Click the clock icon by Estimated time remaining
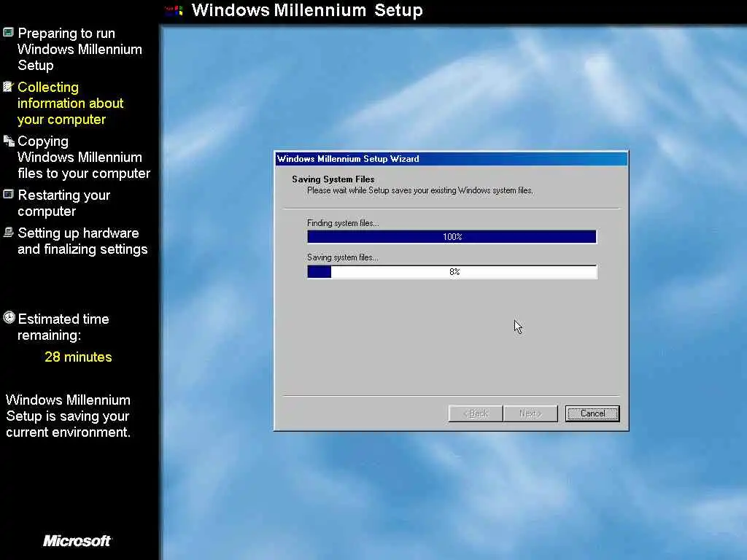The width and height of the screenshot is (747, 560). point(9,318)
